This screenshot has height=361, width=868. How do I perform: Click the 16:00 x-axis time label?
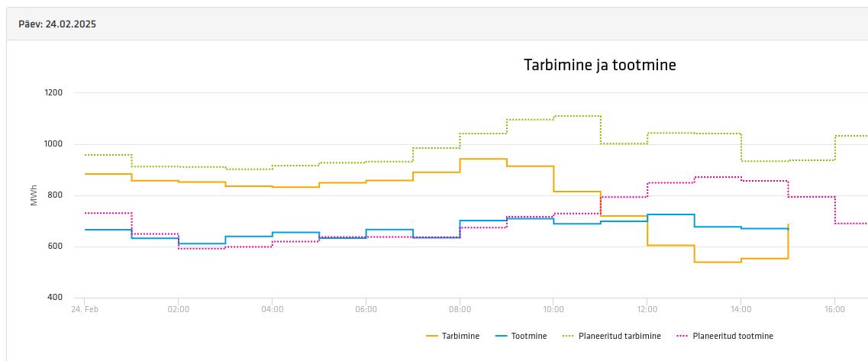834,309
